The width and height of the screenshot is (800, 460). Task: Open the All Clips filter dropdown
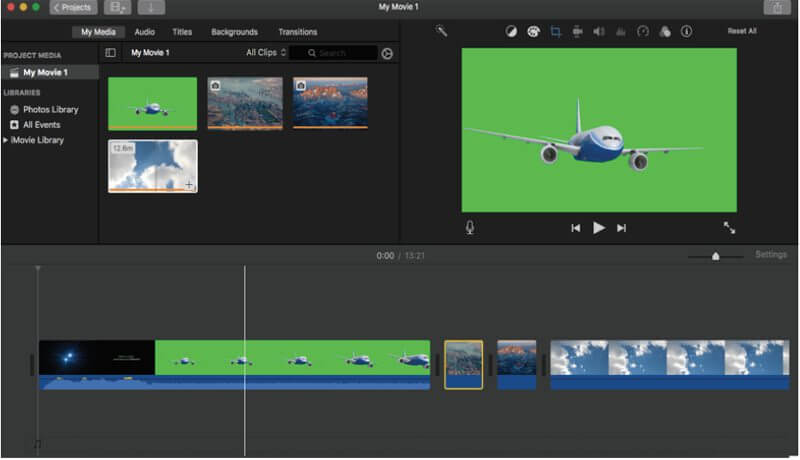[266, 52]
